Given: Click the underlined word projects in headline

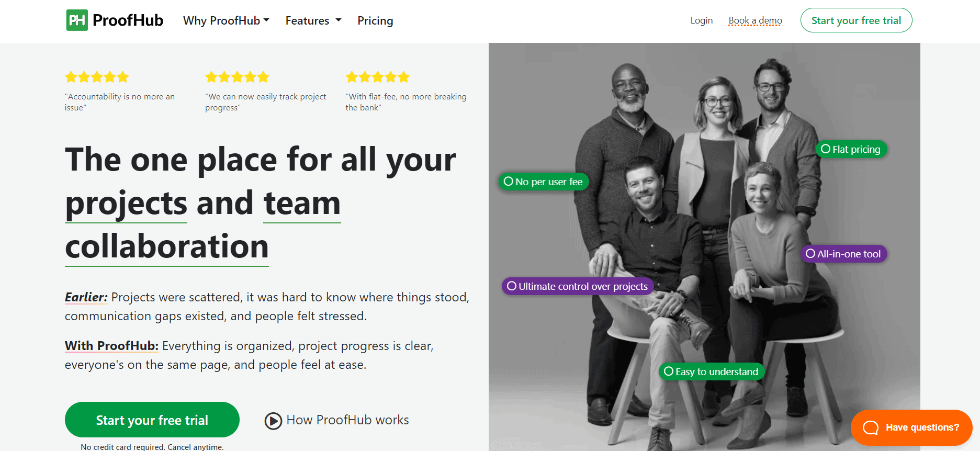Looking at the screenshot, I should (126, 204).
